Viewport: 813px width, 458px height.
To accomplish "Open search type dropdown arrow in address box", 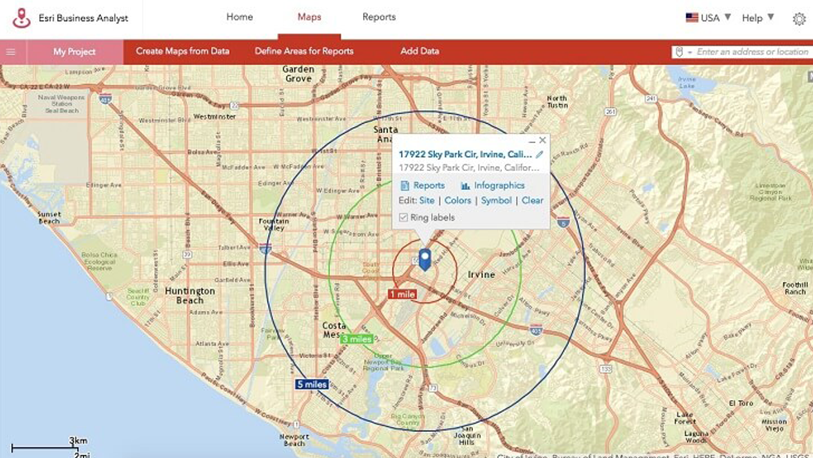I will point(690,52).
